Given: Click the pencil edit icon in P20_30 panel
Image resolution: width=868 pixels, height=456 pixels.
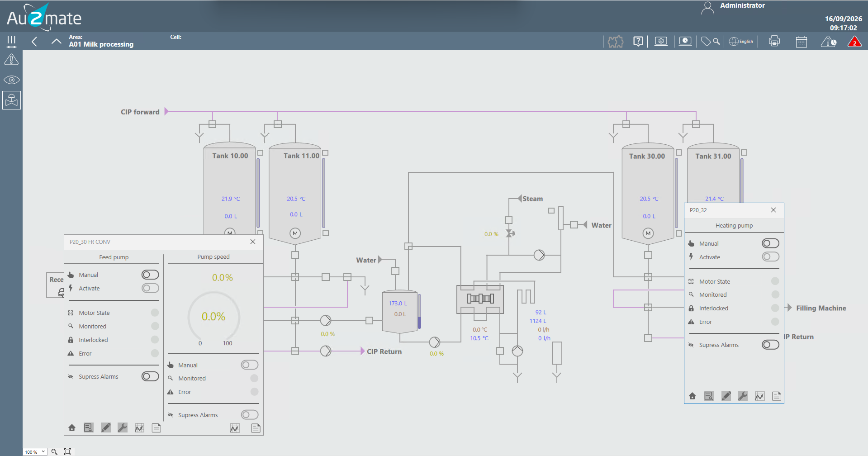Looking at the screenshot, I should pyautogui.click(x=106, y=427).
